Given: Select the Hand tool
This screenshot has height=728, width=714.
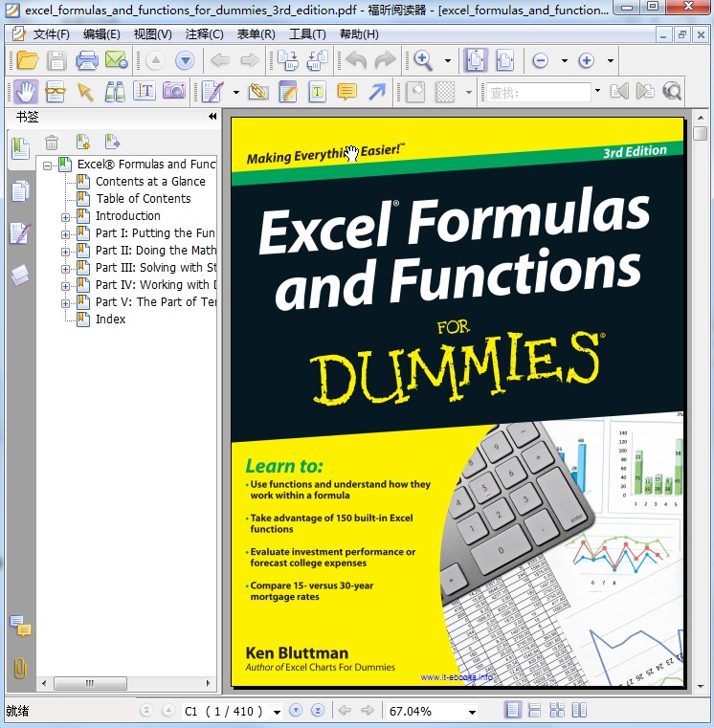Looking at the screenshot, I should (x=26, y=91).
